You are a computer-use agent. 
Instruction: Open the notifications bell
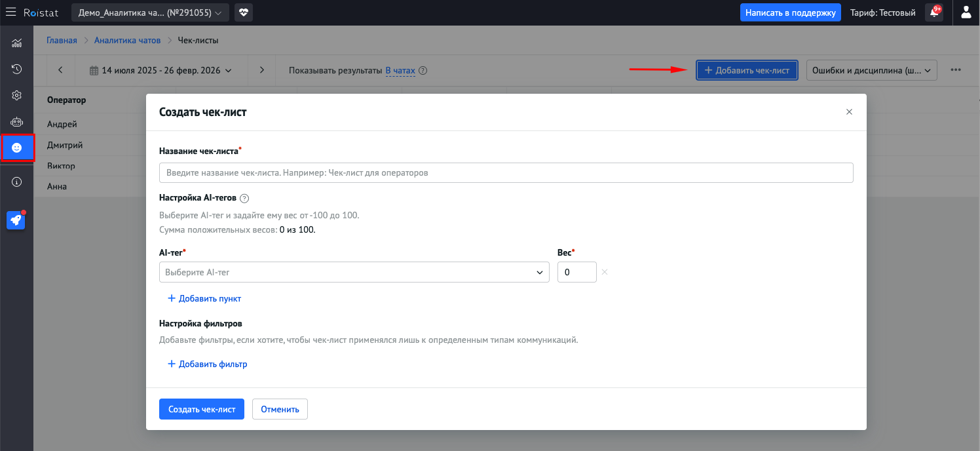933,12
